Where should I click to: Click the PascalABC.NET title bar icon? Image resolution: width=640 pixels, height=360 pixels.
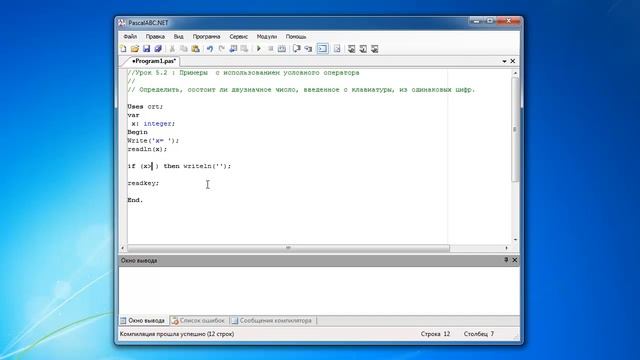(122, 23)
